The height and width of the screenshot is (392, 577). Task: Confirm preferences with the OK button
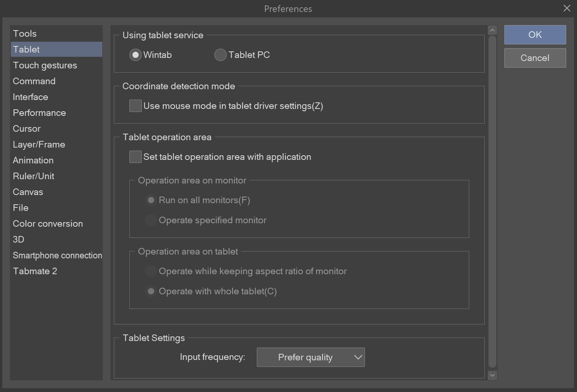(x=535, y=35)
